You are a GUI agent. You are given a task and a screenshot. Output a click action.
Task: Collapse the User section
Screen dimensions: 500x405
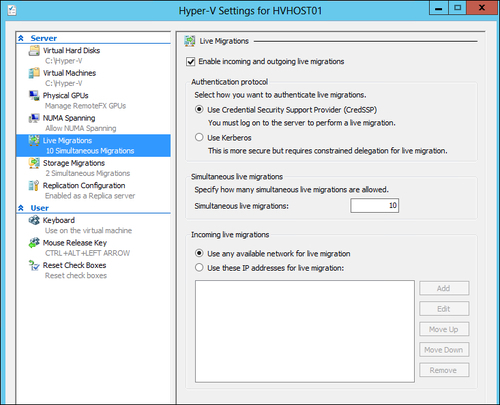click(21, 208)
